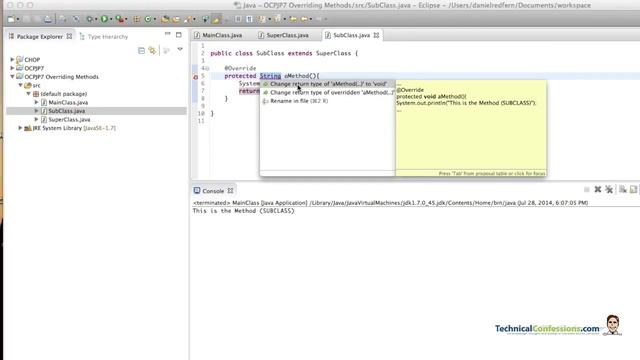Expand the OCPJP7 project
Viewport: 640px width, 360px height.
tap(12, 68)
